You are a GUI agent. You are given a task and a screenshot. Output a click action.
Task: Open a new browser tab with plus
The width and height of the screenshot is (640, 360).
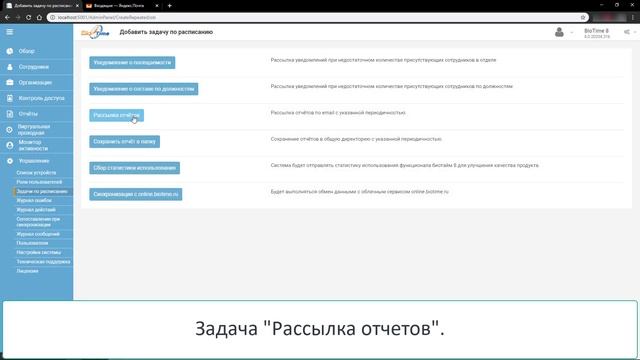coord(169,6)
